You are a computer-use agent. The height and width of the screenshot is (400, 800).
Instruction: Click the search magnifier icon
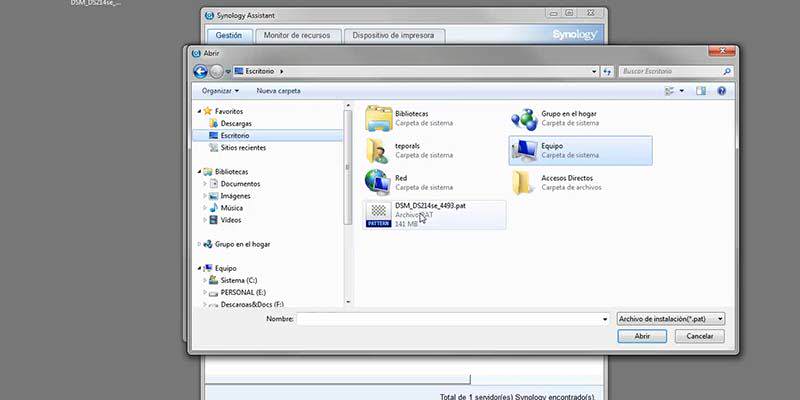pyautogui.click(x=727, y=71)
